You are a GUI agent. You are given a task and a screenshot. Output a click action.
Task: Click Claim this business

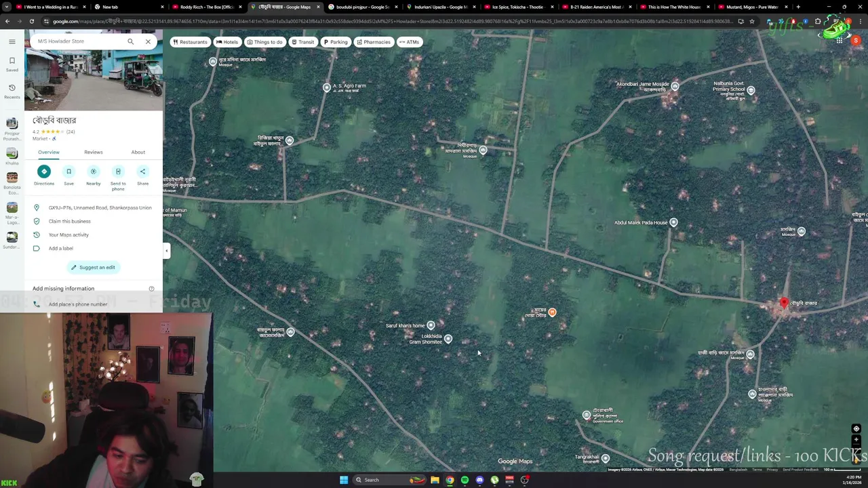click(94, 221)
